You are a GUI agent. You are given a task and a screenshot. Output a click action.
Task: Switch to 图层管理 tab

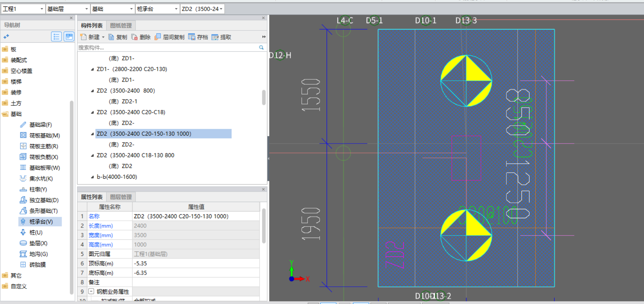(121, 197)
